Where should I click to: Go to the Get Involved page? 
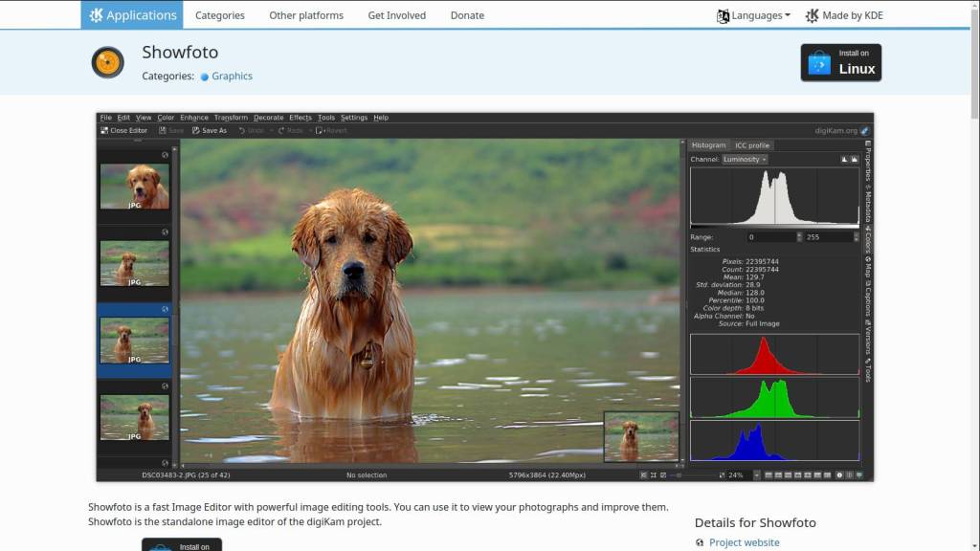tap(397, 15)
